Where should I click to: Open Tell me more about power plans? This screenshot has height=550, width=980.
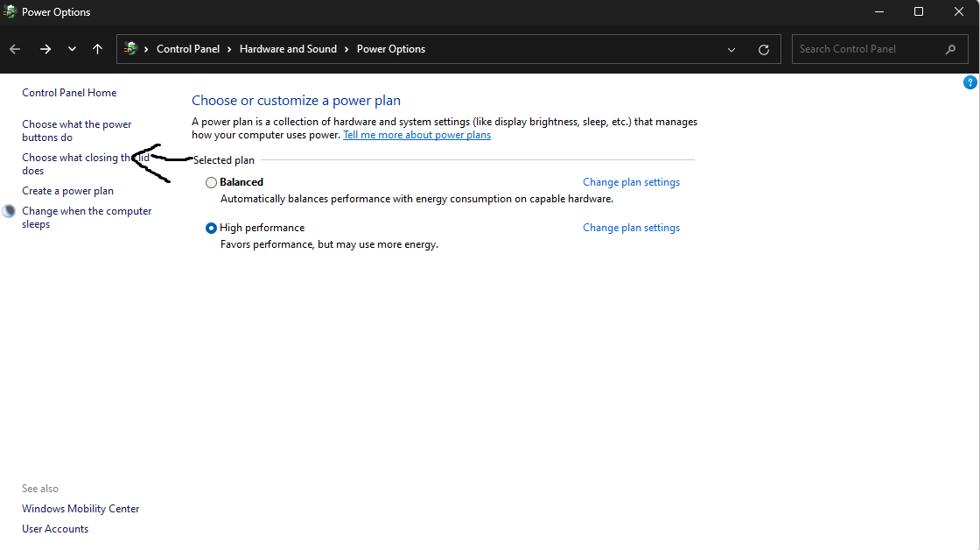point(416,135)
